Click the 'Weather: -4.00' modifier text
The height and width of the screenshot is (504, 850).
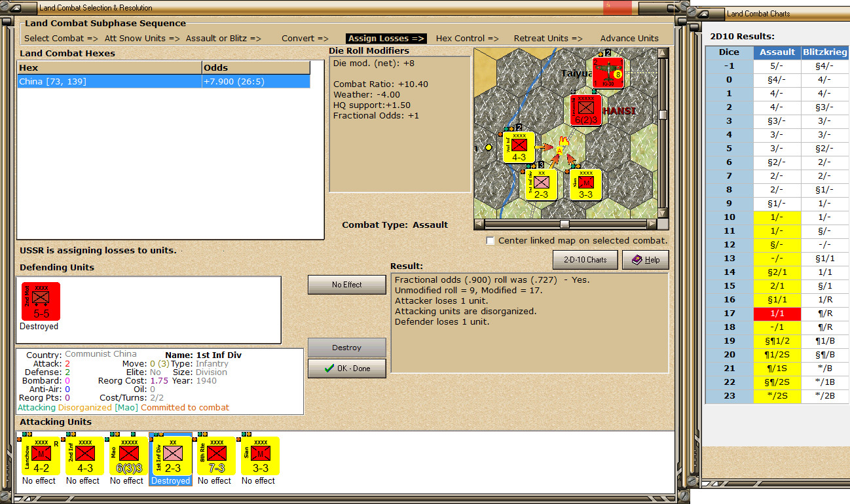click(x=367, y=95)
